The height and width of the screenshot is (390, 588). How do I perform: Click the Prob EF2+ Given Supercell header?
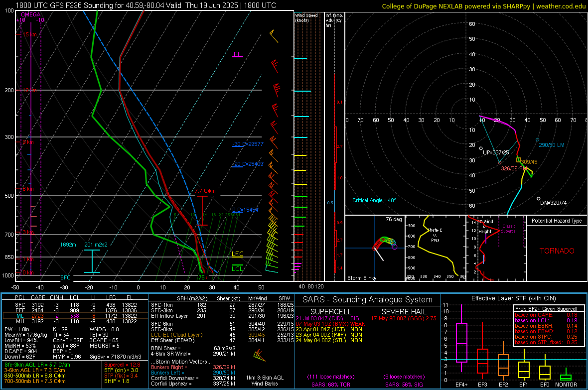[546, 309]
